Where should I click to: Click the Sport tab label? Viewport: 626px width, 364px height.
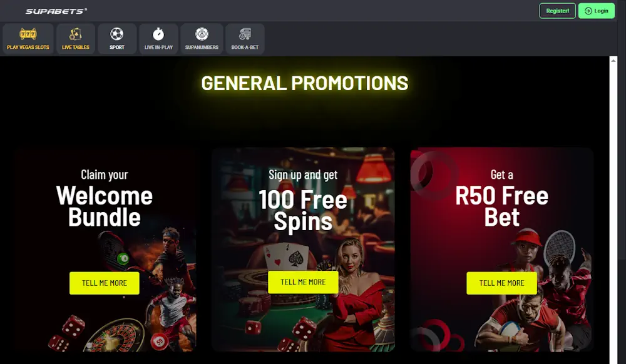point(117,47)
